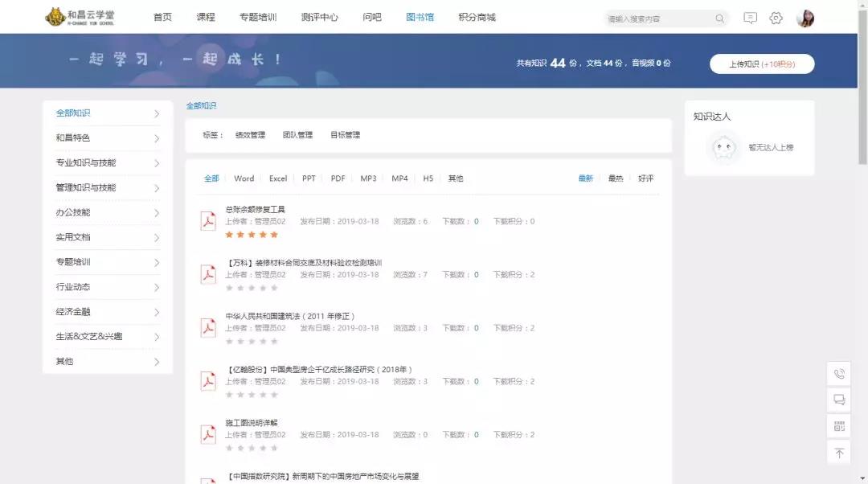The height and width of the screenshot is (484, 868).
Task: Go to 课程 in top navigation
Action: click(x=206, y=17)
